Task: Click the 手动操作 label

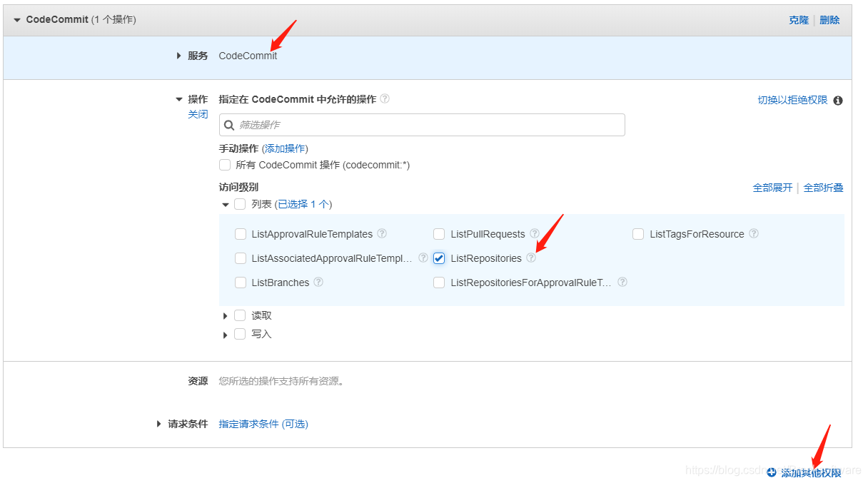Action: click(x=238, y=148)
